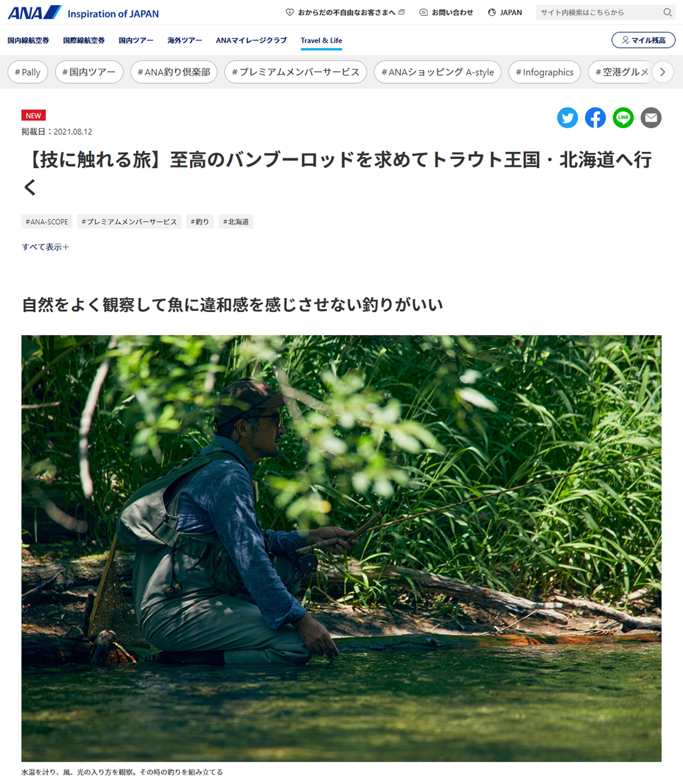Open the JAPAN region globe selector
The height and width of the screenshot is (784, 683).
point(505,13)
